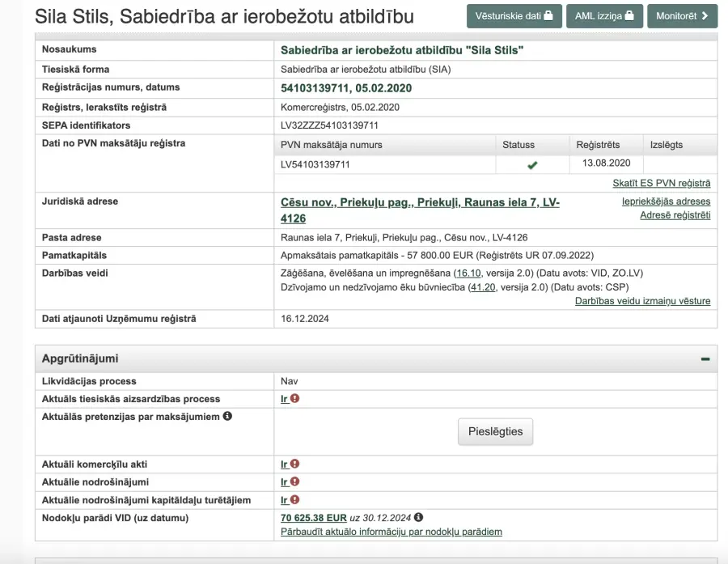Click lock icon on Vēsturiskie dati button
This screenshot has height=564, width=728.
pos(548,15)
